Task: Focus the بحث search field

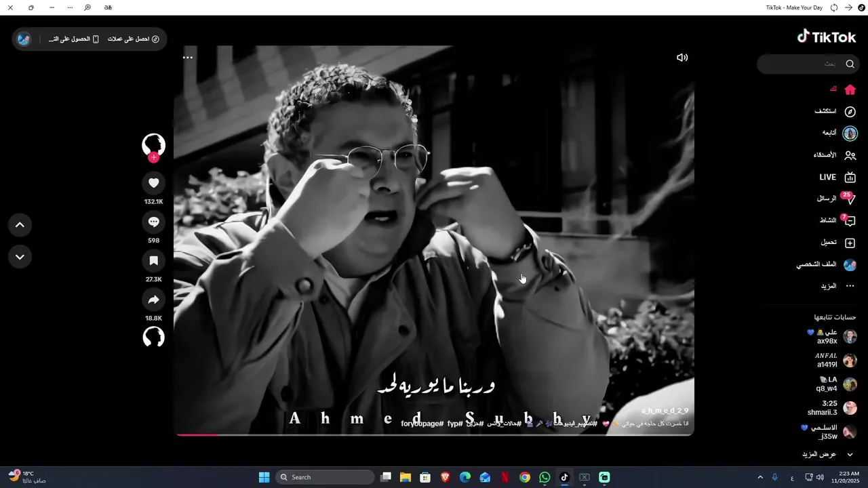Action: pyautogui.click(x=807, y=64)
